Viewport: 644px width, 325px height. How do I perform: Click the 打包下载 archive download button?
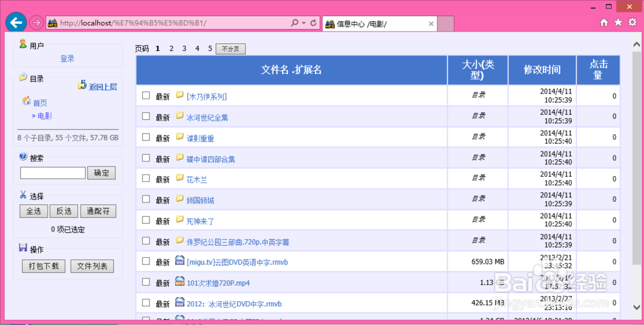(x=44, y=266)
